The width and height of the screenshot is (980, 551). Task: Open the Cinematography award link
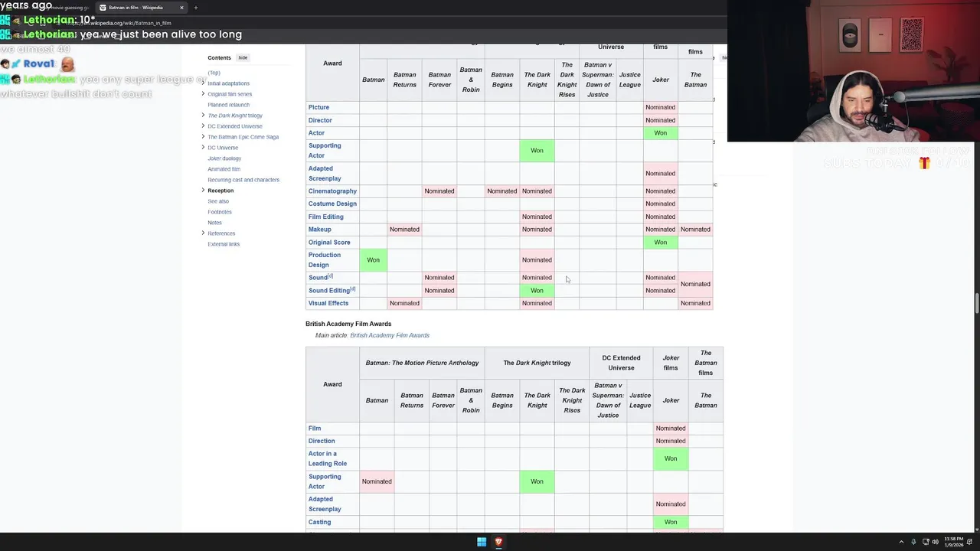click(x=332, y=191)
